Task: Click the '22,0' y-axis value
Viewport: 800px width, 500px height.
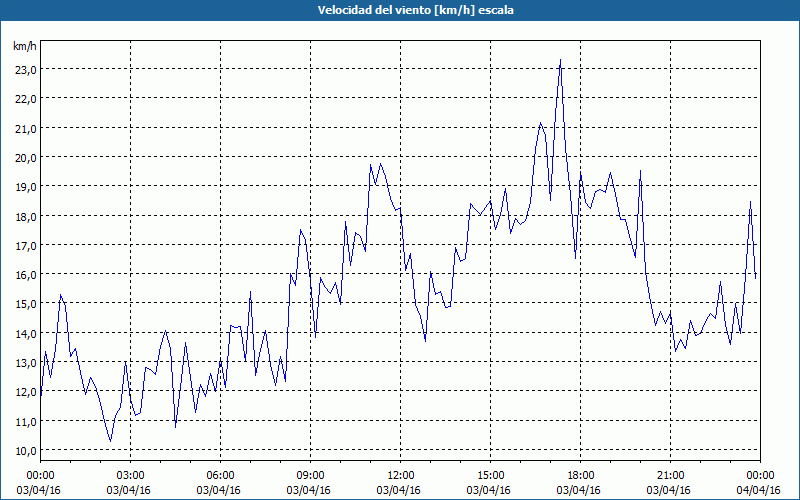Action: click(26, 99)
